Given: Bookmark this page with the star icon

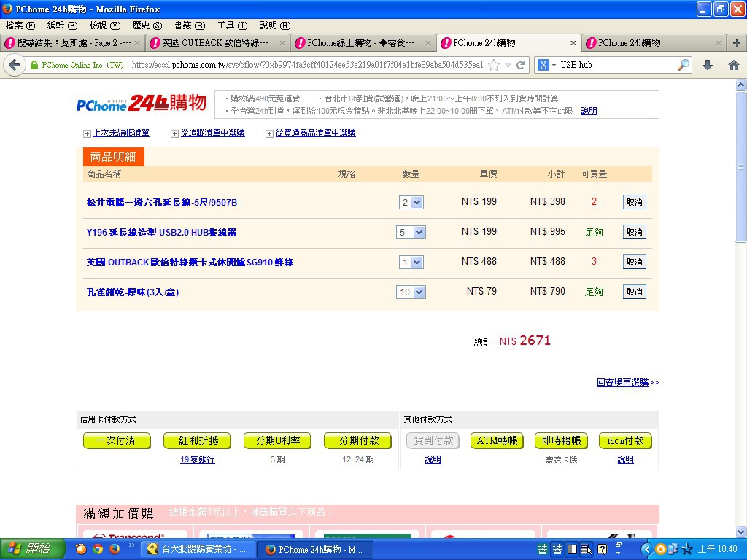Looking at the screenshot, I should (494, 65).
